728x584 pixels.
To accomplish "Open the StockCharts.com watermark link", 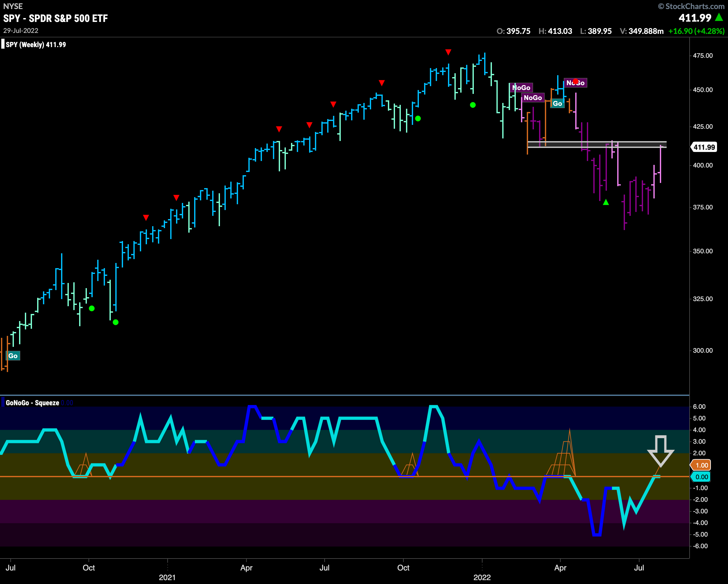I will (691, 6).
